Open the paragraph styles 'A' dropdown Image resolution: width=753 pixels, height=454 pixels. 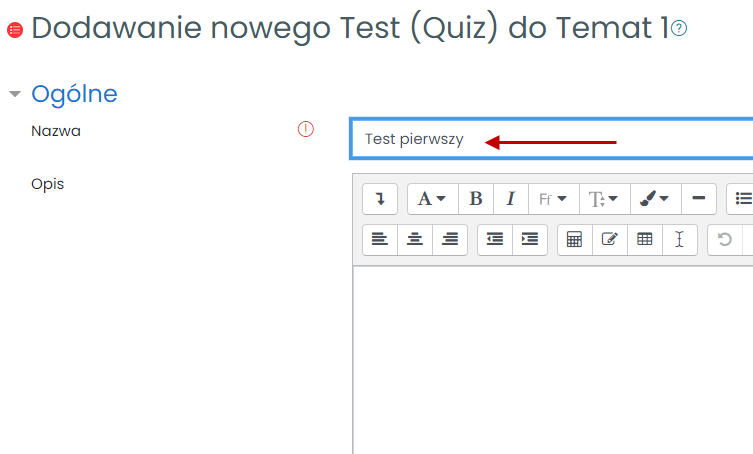click(432, 199)
